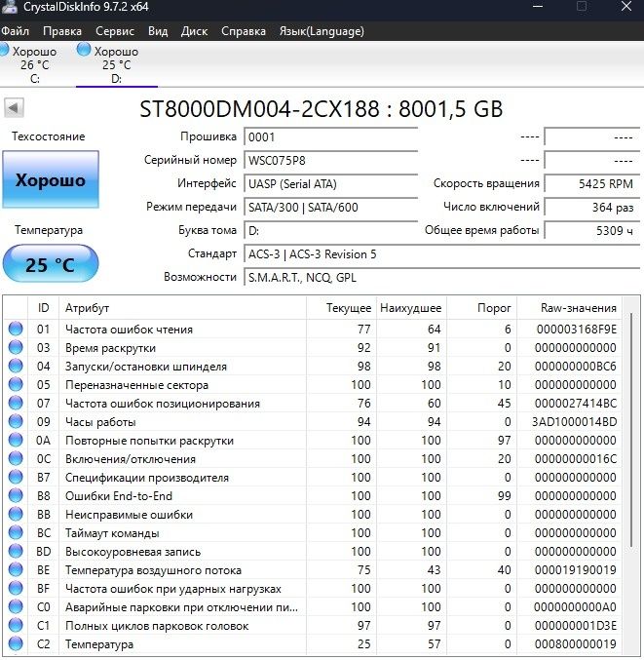Click the Порог column header
Viewport: 644px width, 660px height.
point(481,308)
